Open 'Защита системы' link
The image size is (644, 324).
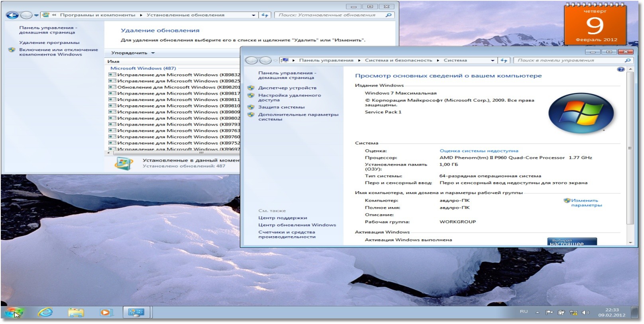pyautogui.click(x=281, y=107)
